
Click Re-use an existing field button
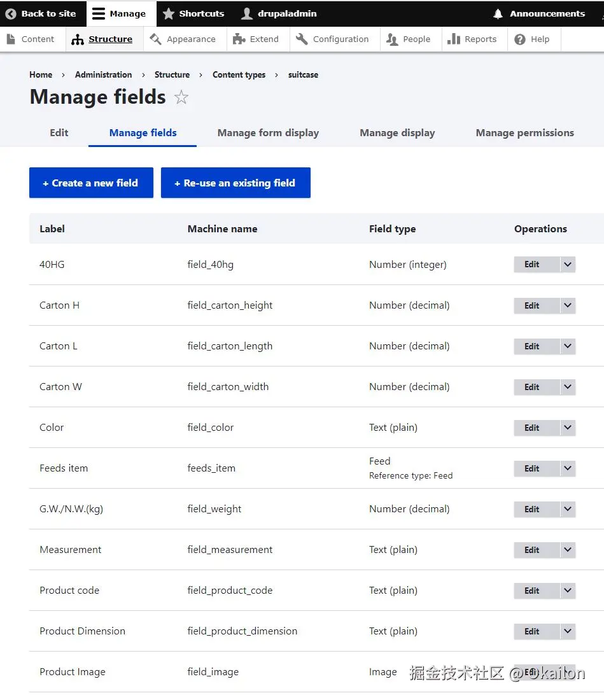pyautogui.click(x=235, y=183)
